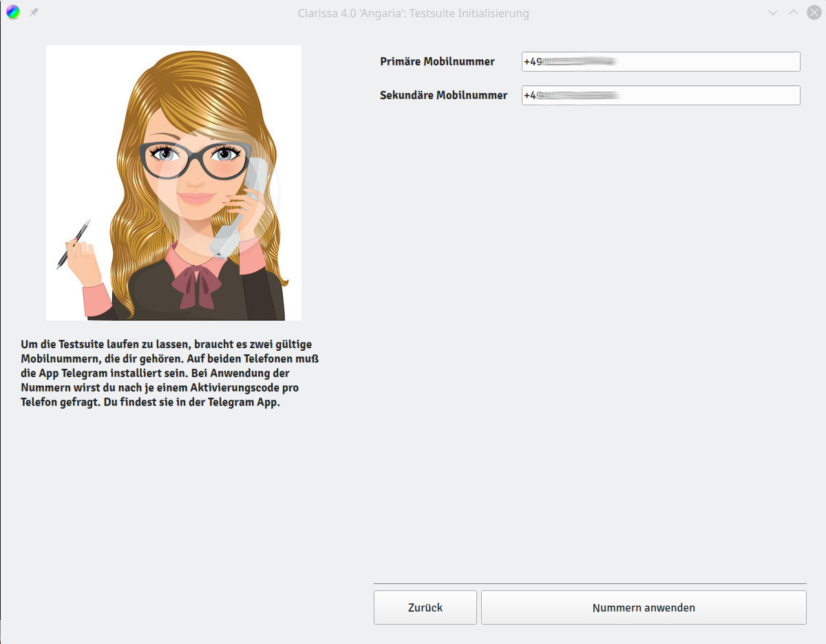This screenshot has width=826, height=644.
Task: Click the Zurück button
Action: coord(425,608)
